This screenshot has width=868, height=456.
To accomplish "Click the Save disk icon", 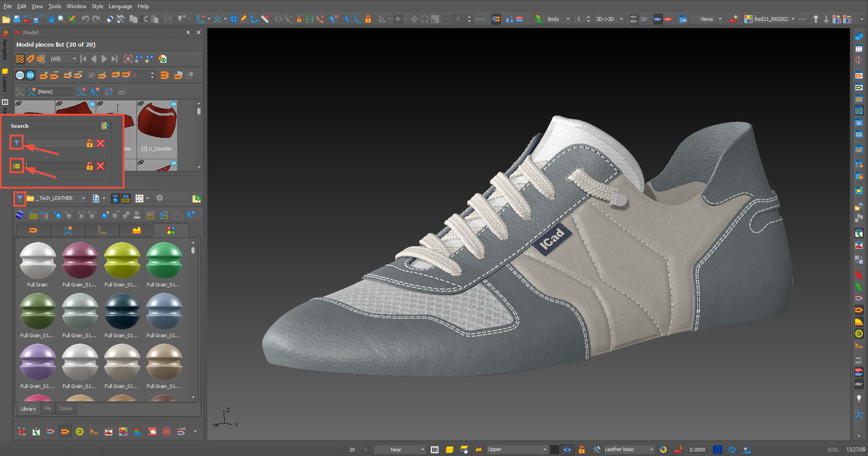I will point(17,19).
